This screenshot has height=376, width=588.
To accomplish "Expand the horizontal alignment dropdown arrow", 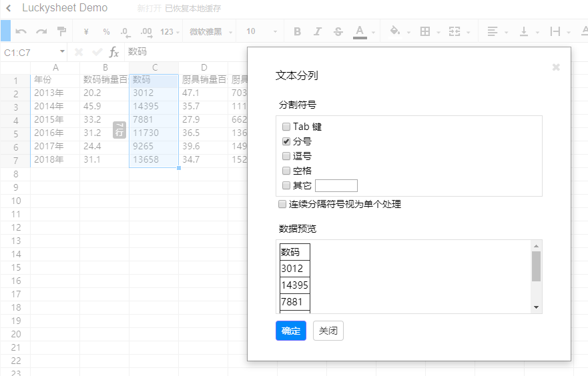I will [506, 33].
